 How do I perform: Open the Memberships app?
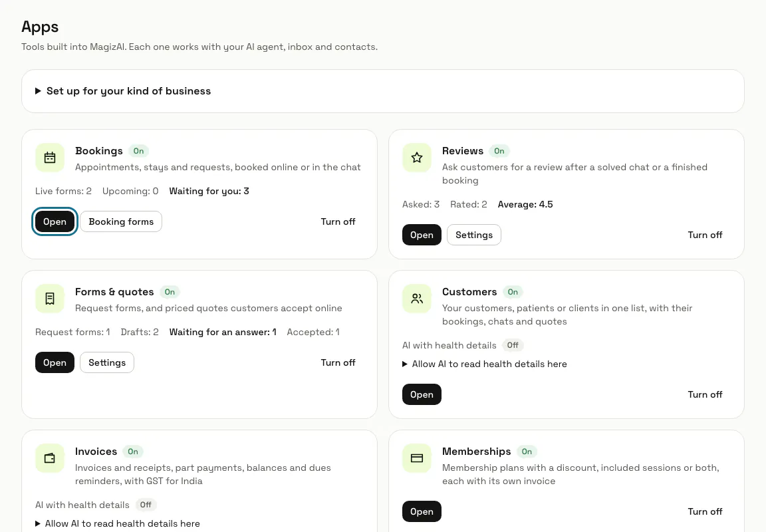(422, 511)
